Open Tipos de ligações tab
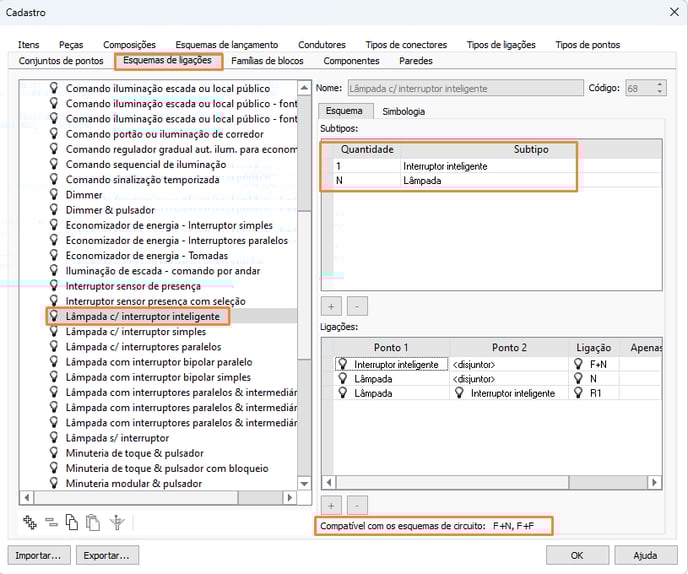This screenshot has height=574, width=688. point(501,45)
